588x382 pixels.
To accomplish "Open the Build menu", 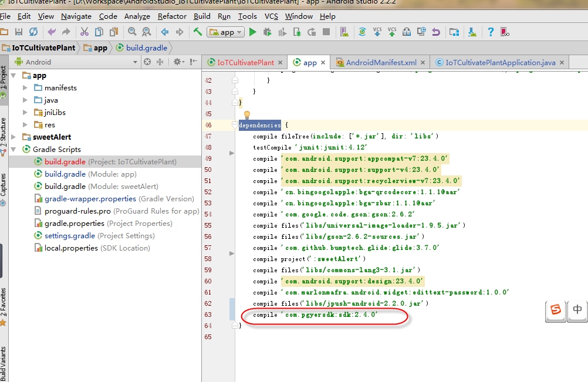I will 202,16.
